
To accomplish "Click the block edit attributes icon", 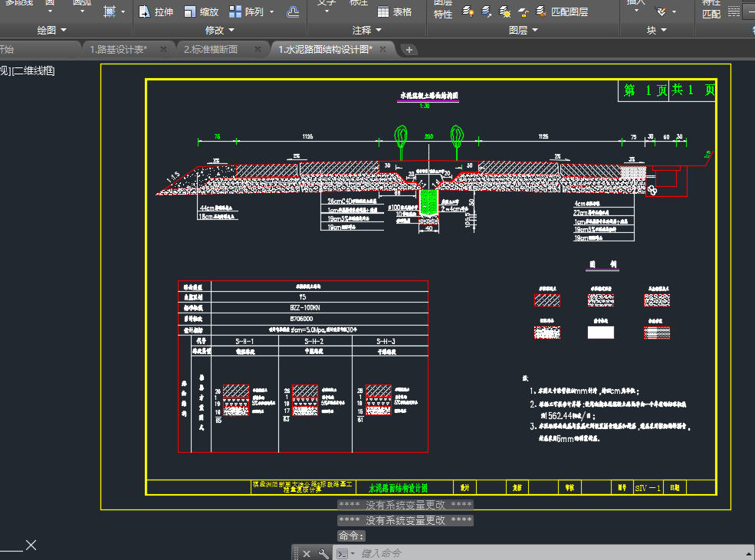I will pos(661,11).
